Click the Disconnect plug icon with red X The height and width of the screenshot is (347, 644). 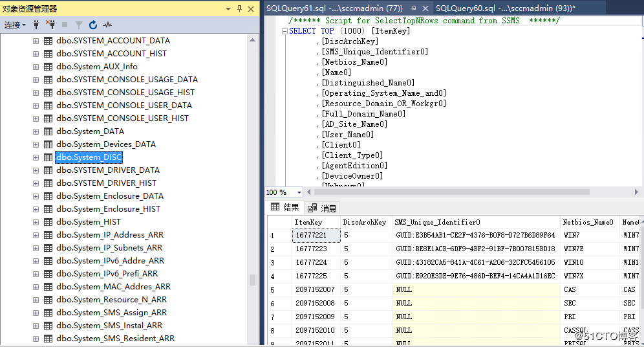(x=50, y=25)
